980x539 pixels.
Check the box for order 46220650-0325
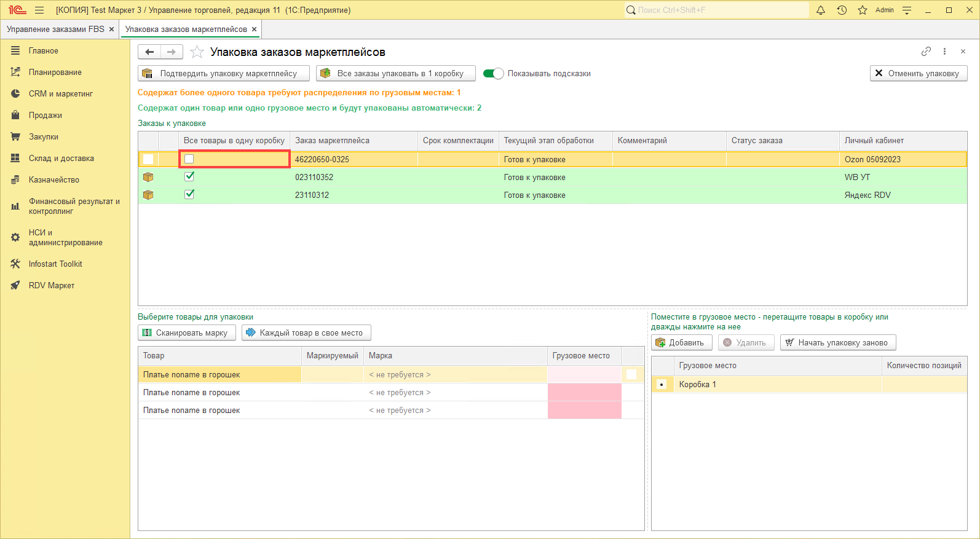[x=189, y=159]
